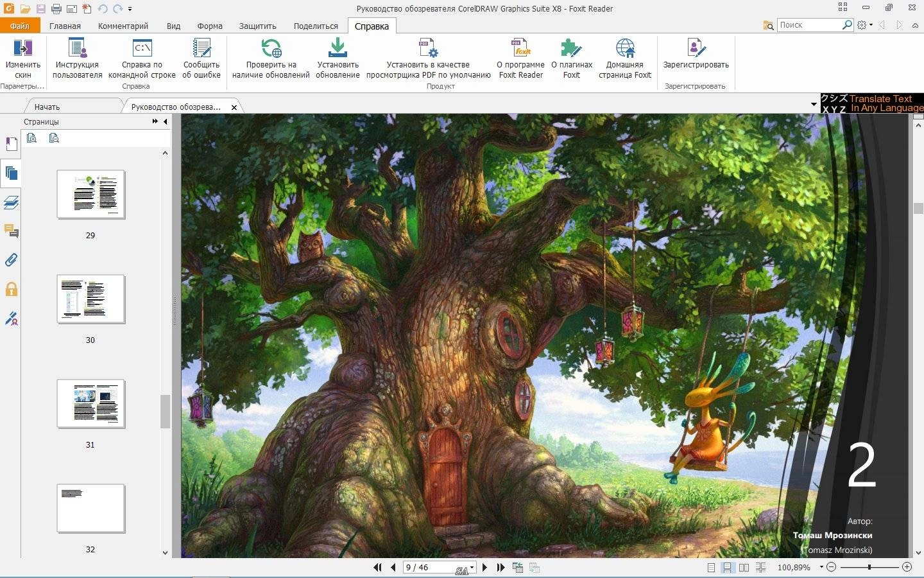Open the Security lock panel

[x=11, y=289]
